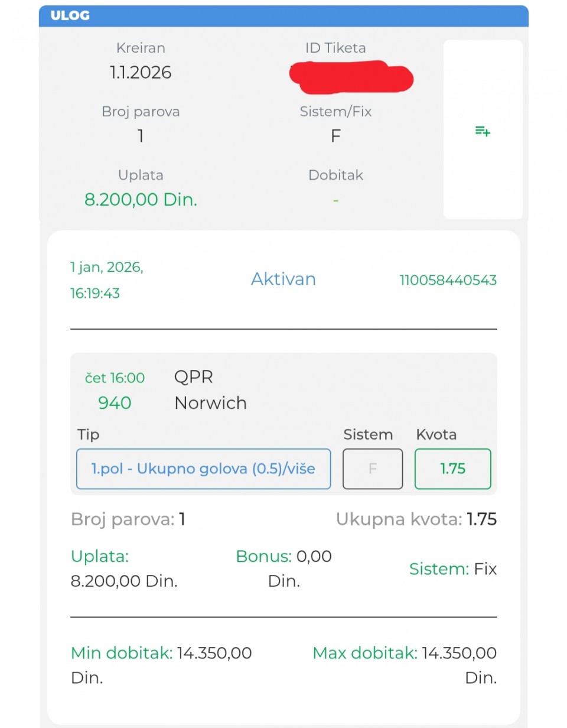Click match code 940
The height and width of the screenshot is (728, 567).
click(x=115, y=403)
